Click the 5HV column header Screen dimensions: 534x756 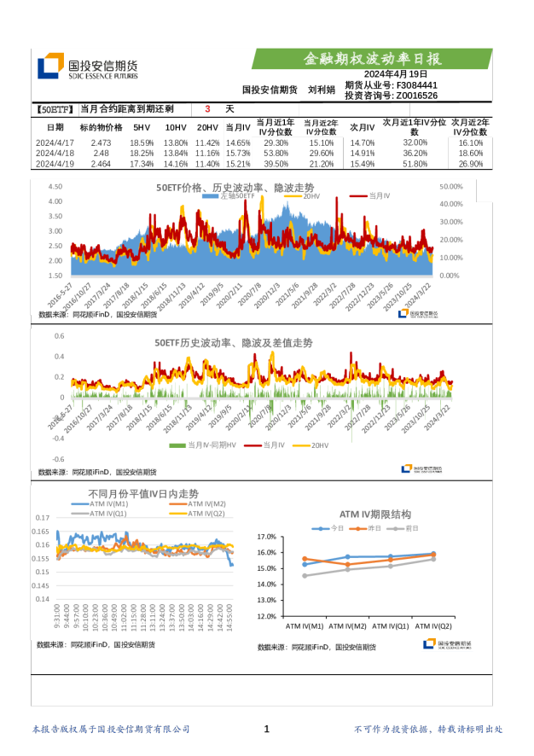(141, 127)
